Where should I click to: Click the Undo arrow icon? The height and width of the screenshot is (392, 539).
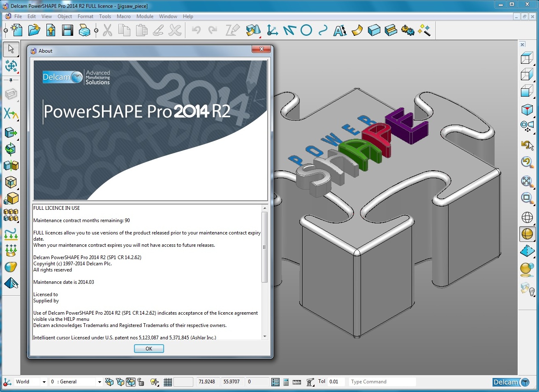click(x=196, y=30)
